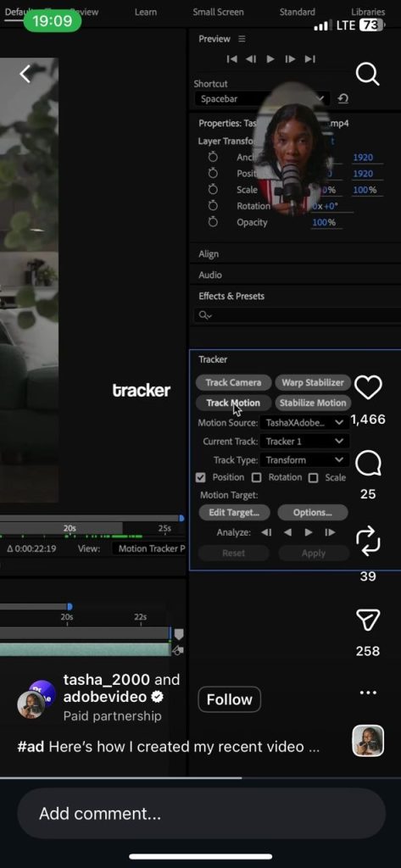This screenshot has height=868, width=401.
Task: Share video using paper plane icon
Action: coord(368,620)
